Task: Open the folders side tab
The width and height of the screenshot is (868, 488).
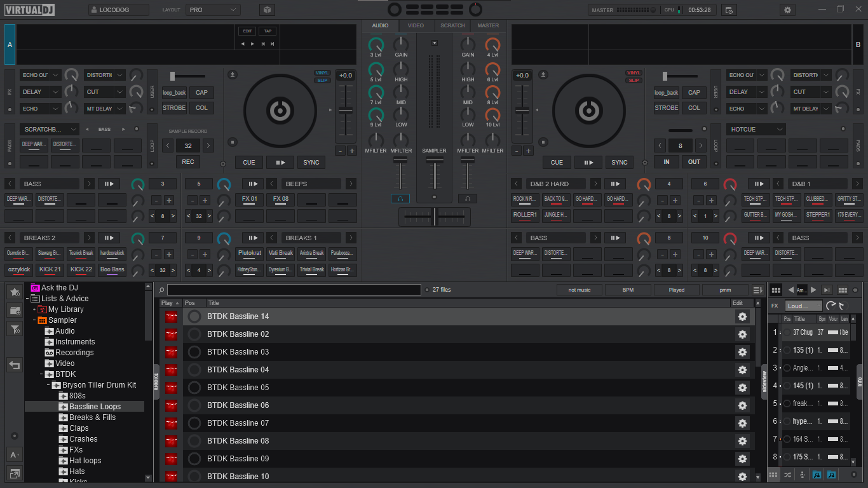Action: point(156,381)
